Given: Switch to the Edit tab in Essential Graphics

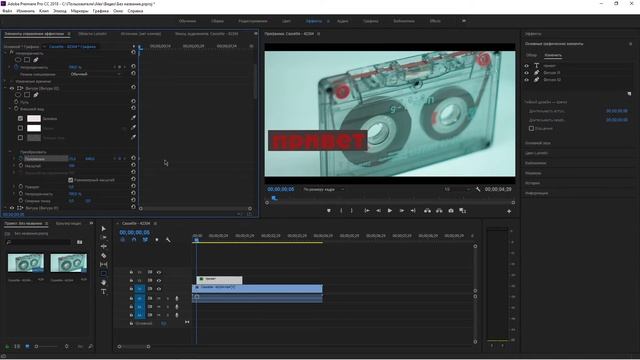Looking at the screenshot, I should click(553, 55).
